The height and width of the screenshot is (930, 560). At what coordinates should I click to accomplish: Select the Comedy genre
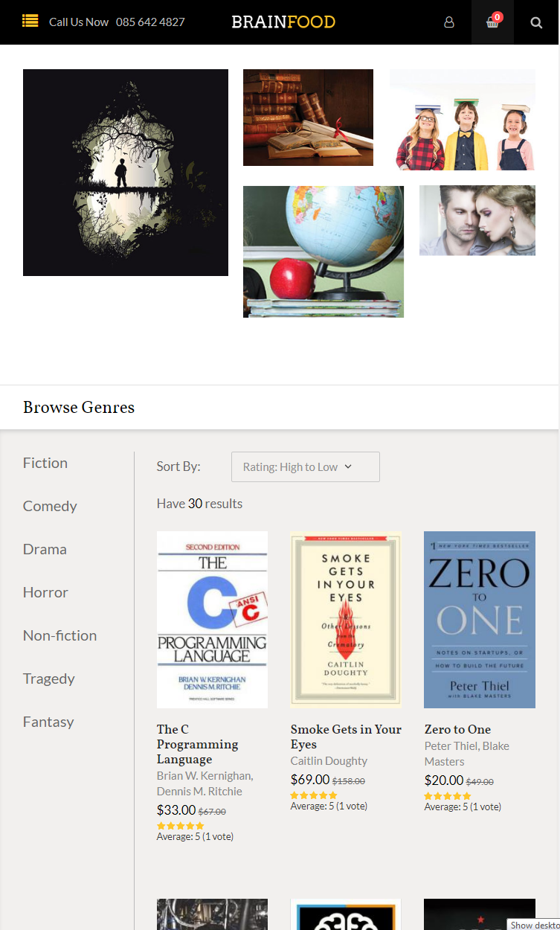click(x=50, y=506)
